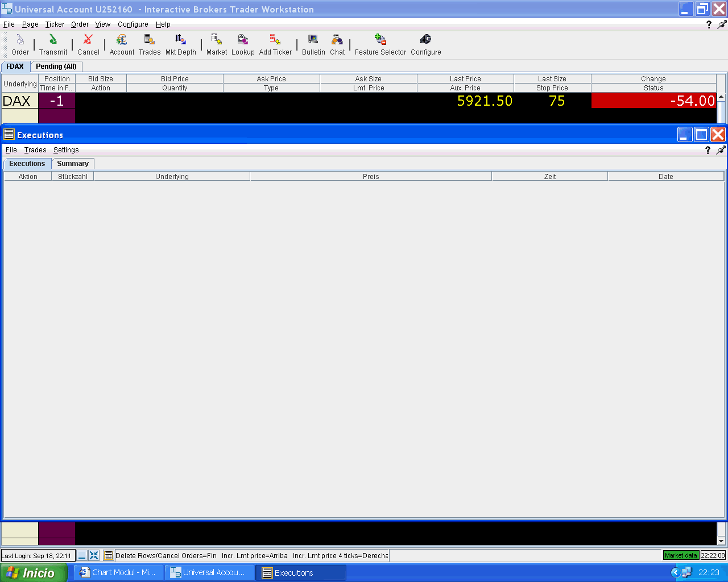
Task: Click the Order toolbar icon
Action: (x=20, y=44)
